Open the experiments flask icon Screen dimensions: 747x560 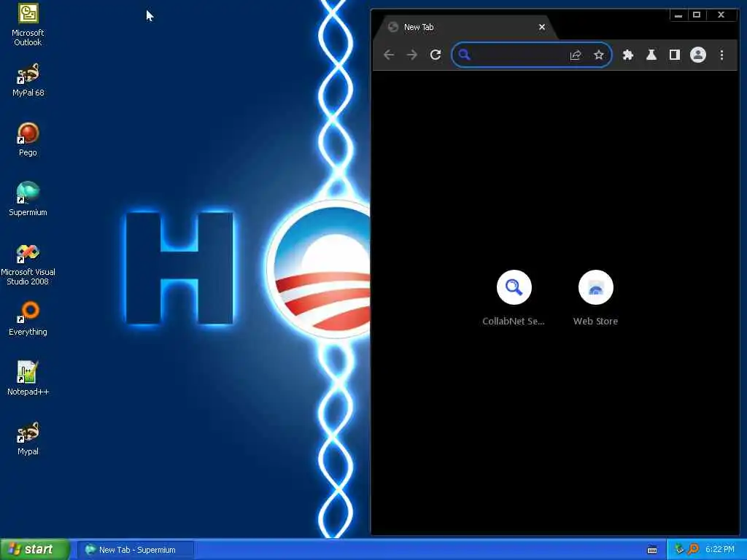click(x=651, y=55)
